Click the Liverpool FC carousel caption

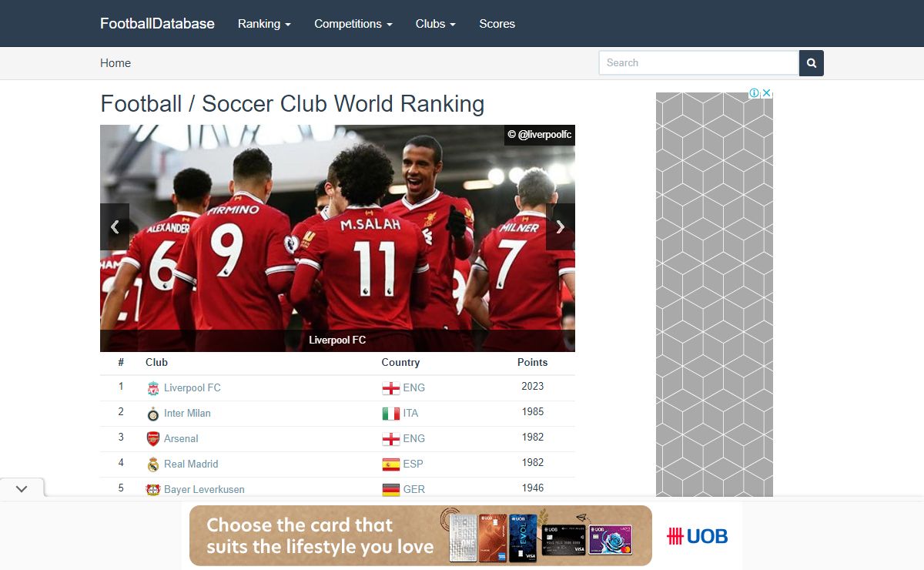[x=337, y=340]
